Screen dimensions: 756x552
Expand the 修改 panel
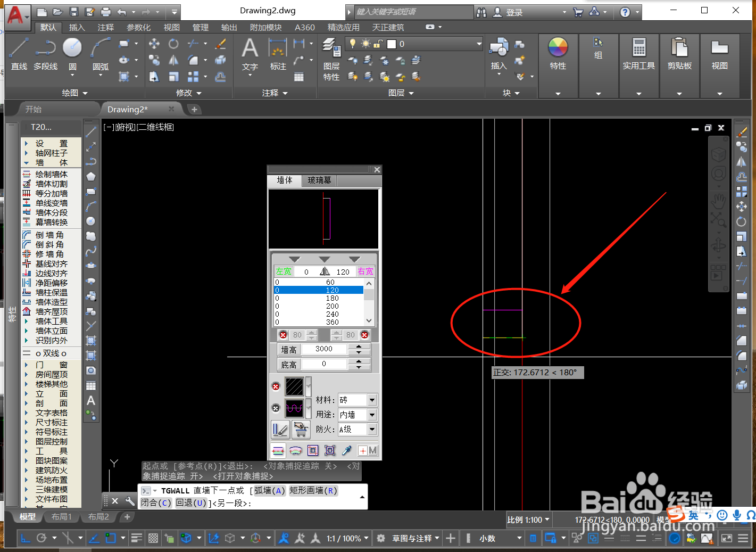click(x=189, y=93)
